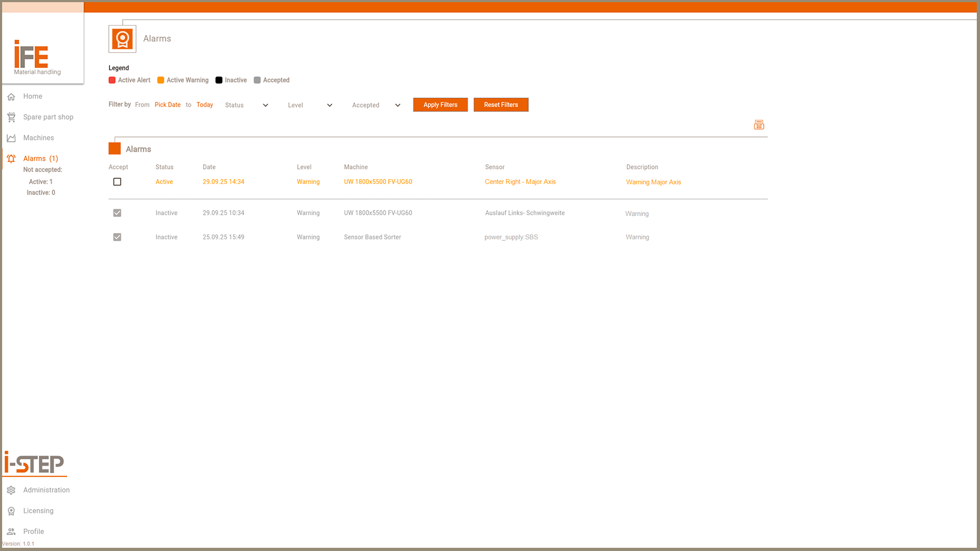Viewport: 980px width, 551px height.
Task: Select the Alarms bell icon in sidebar
Action: [x=11, y=159]
